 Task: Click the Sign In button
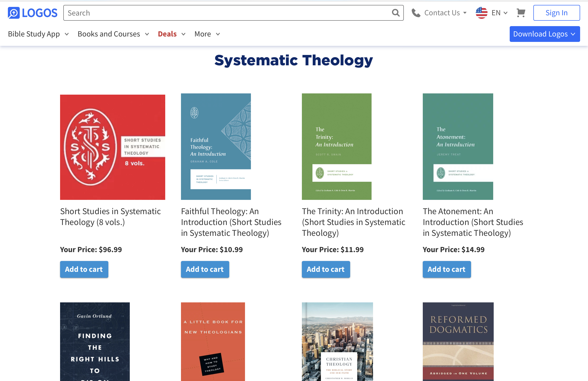pos(556,13)
